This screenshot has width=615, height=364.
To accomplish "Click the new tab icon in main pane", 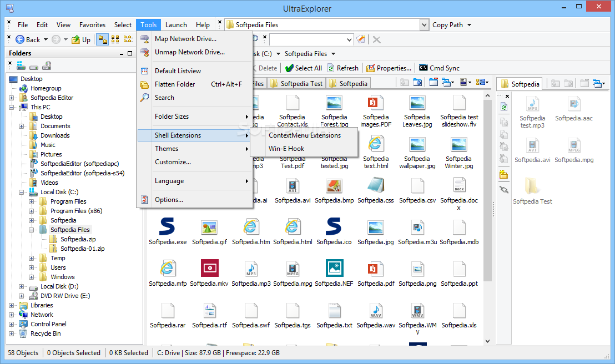I will pos(433,82).
